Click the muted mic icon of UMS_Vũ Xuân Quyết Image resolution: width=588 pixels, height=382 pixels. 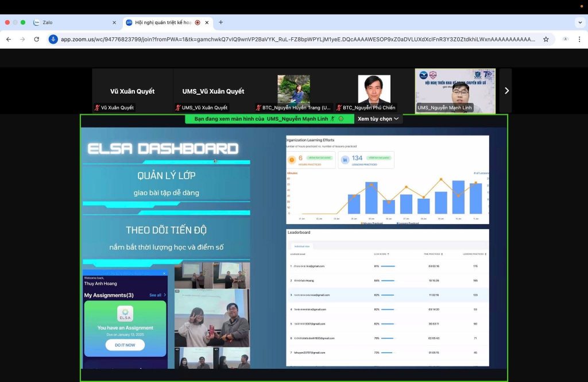[178, 107]
